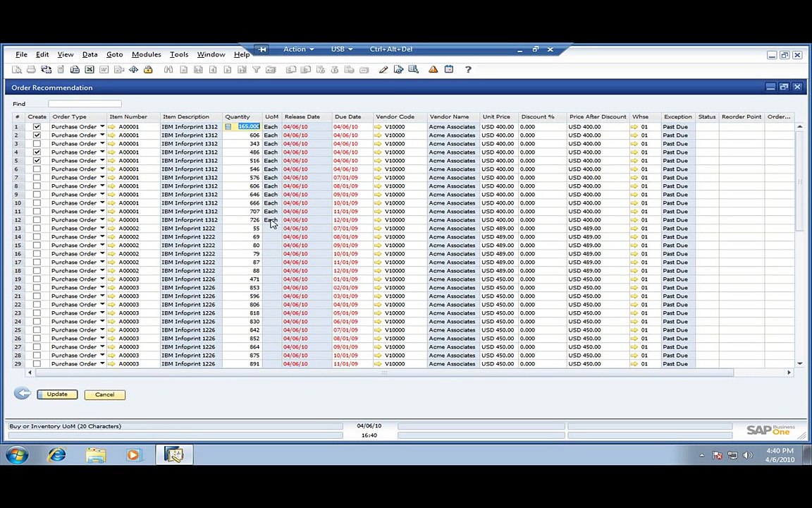Open Form Settings with the pencil icon
812x508 pixels.
pyautogui.click(x=383, y=69)
